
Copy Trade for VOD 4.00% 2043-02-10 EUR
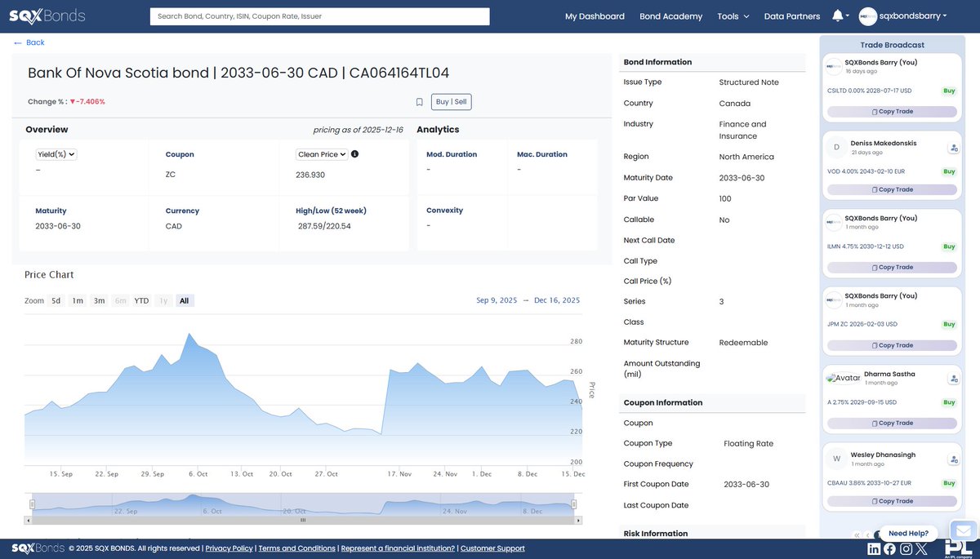(892, 189)
